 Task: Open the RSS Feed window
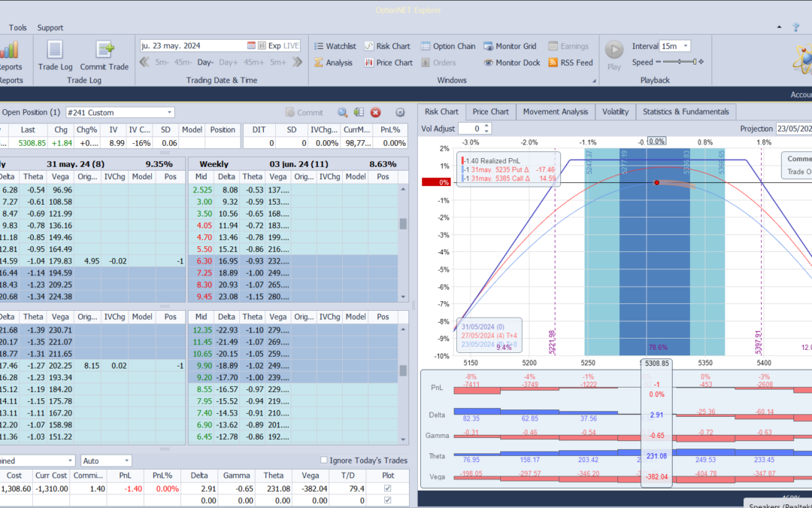click(570, 62)
